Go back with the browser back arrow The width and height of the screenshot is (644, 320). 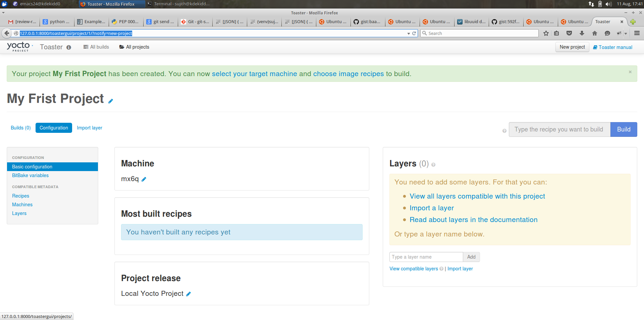point(6,33)
